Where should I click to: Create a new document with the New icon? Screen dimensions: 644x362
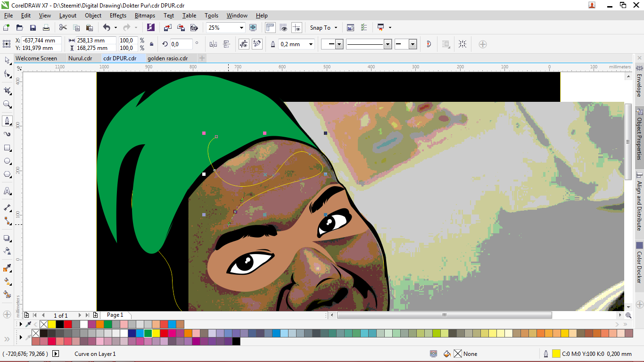tap(7, 28)
